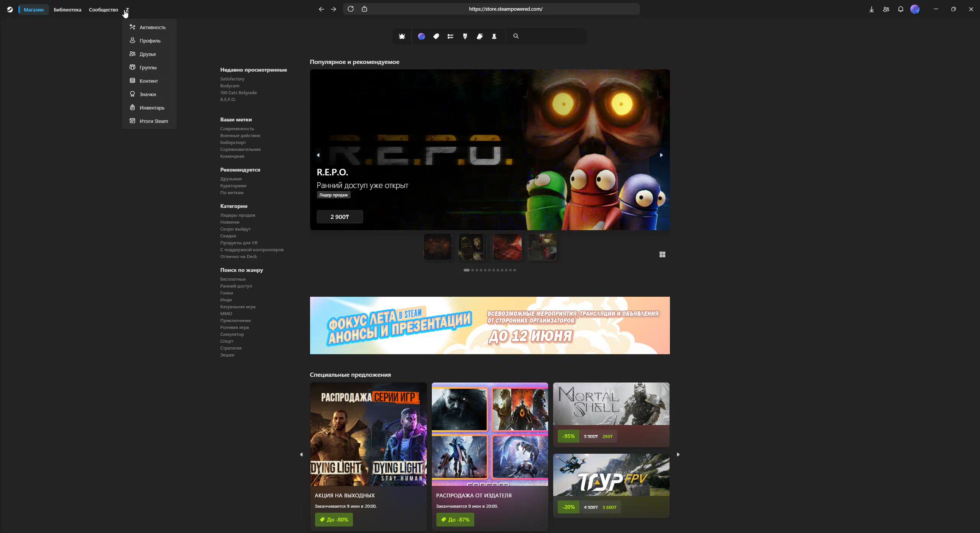Open the Скидки category link
This screenshot has height=533, width=980.
point(228,236)
